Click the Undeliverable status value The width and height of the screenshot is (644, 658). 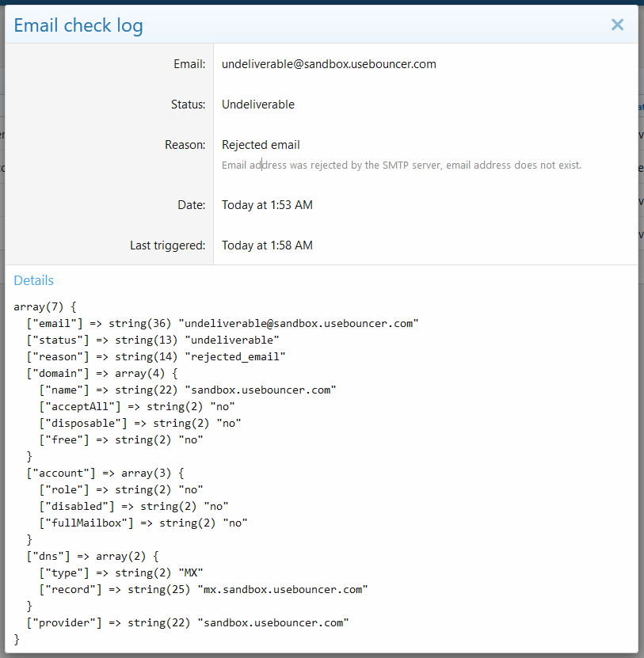click(257, 105)
